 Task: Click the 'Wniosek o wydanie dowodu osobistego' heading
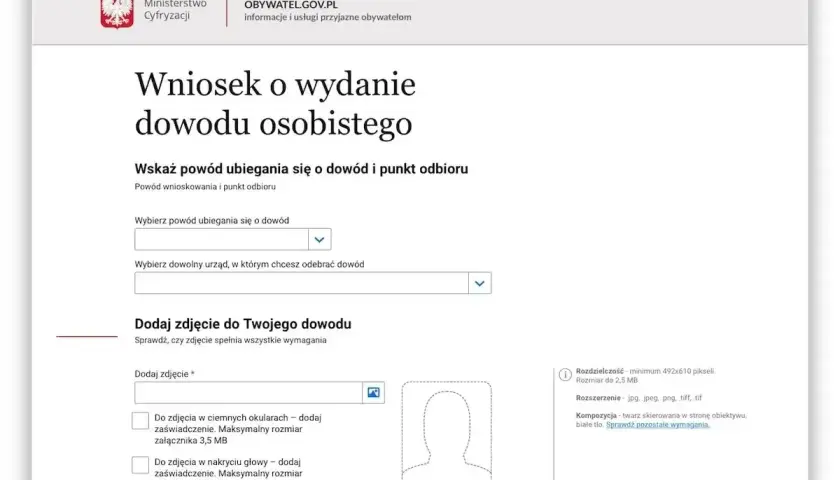(275, 104)
